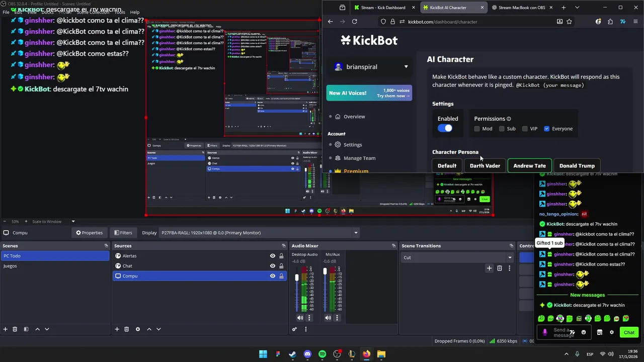Image resolution: width=644 pixels, height=362 pixels.
Task: Check the VIP permission checkbox
Action: tap(525, 129)
